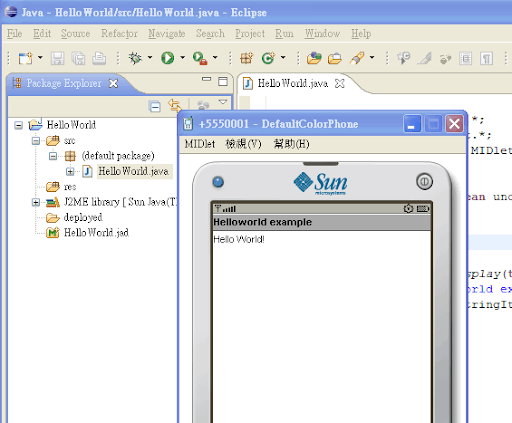
Task: Click the New Java Package icon
Action: coord(247,58)
